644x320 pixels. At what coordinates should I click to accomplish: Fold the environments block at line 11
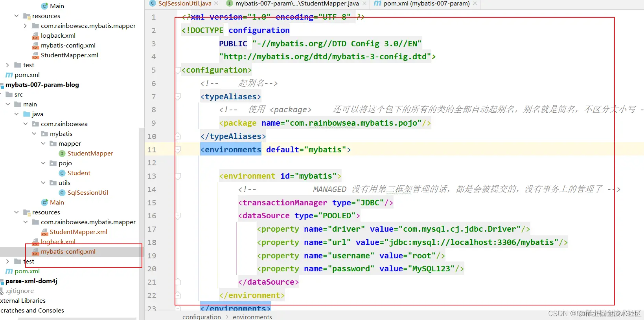tap(178, 150)
